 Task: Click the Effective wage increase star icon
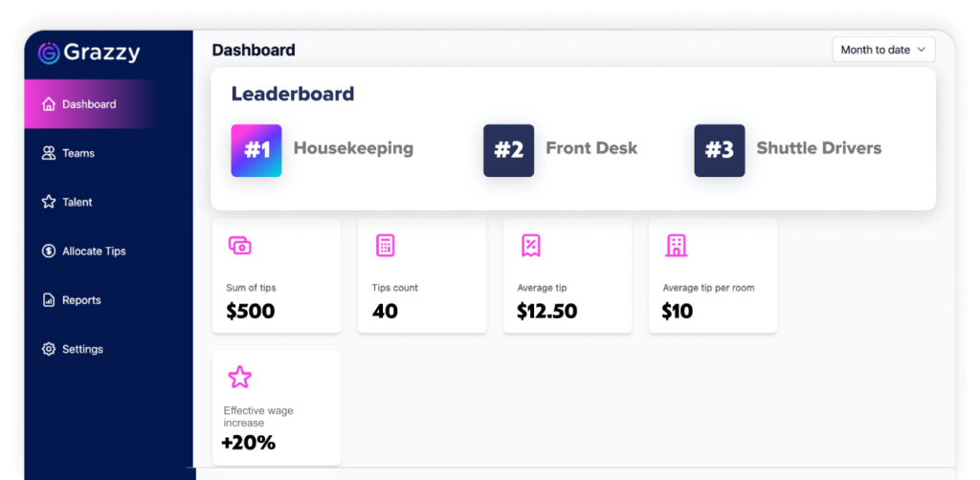click(x=239, y=377)
